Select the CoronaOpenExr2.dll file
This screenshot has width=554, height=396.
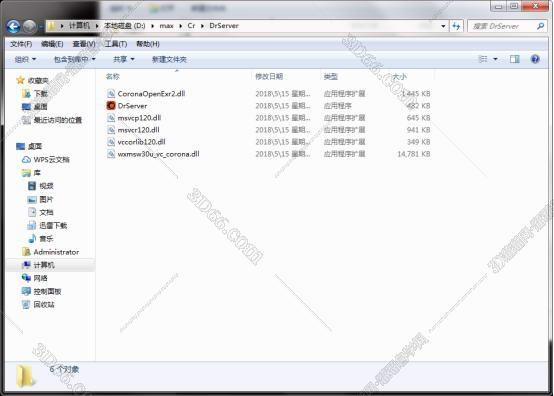click(151, 94)
